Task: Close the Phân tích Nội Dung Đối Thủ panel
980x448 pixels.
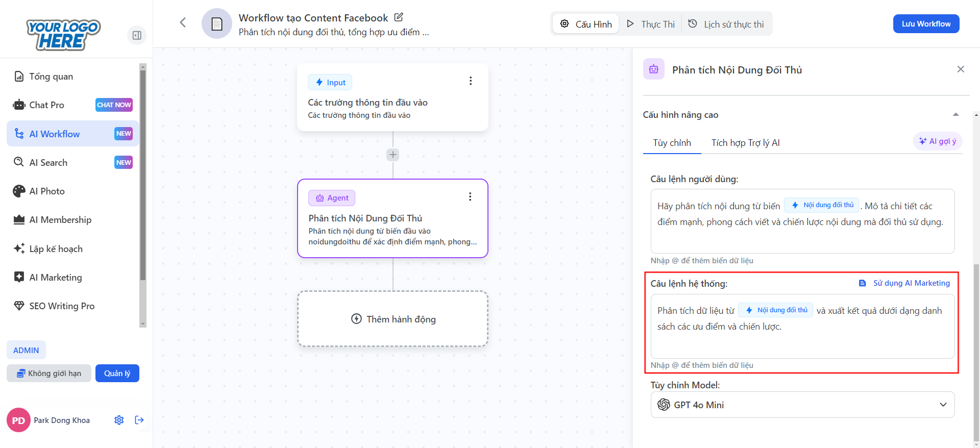Action: click(960, 69)
